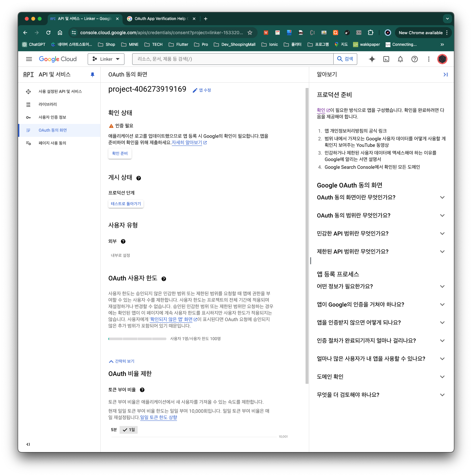This screenshot has width=472, height=476.
Task: Open the notifications bell
Action: [400, 59]
